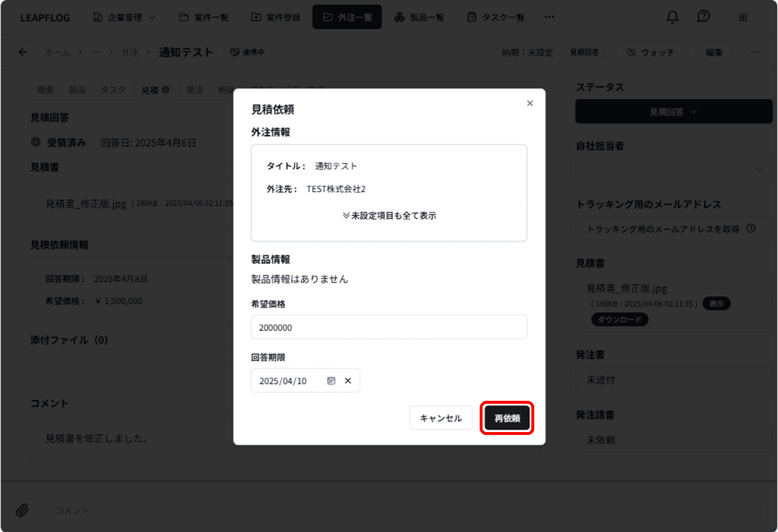Open the page options ellipsis next to 編集
Image resolution: width=778 pixels, height=532 pixels.
pos(755,52)
